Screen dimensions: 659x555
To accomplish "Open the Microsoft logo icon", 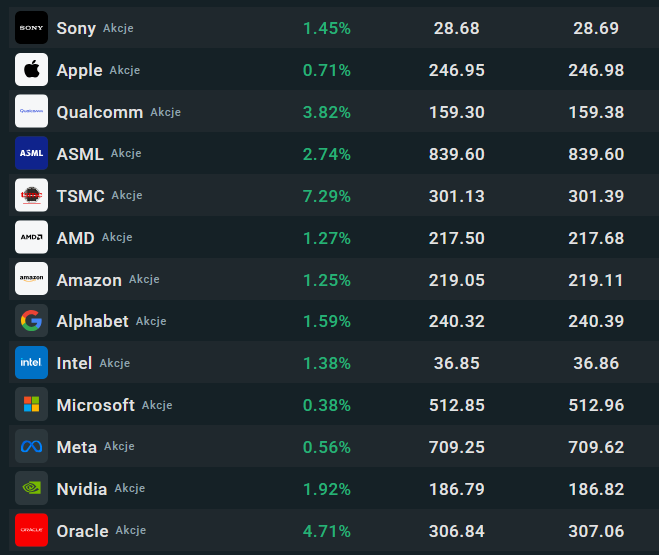I will (31, 405).
